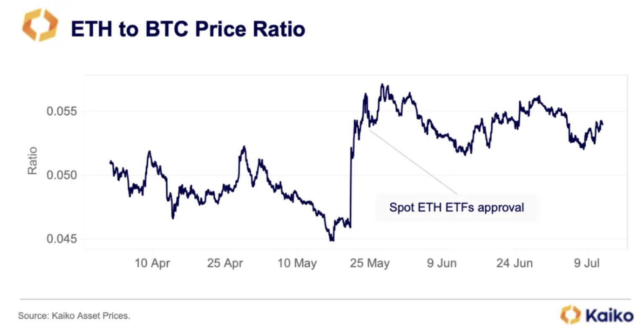Click the '9 Jul' x-axis label
This screenshot has height=331, width=644.
(587, 264)
